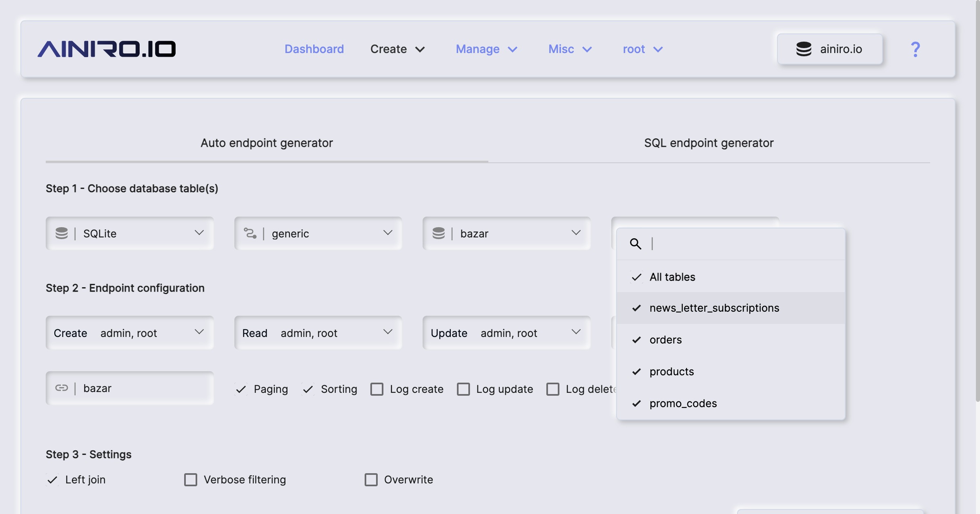Expand the Update endpoint roles dropdown
The width and height of the screenshot is (980, 514).
(x=574, y=332)
